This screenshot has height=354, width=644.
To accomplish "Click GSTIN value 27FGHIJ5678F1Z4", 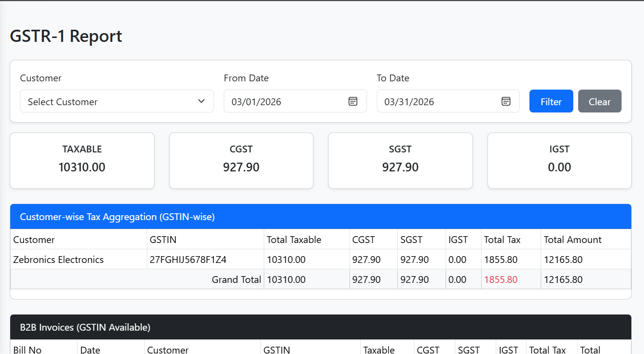I will (x=188, y=260).
